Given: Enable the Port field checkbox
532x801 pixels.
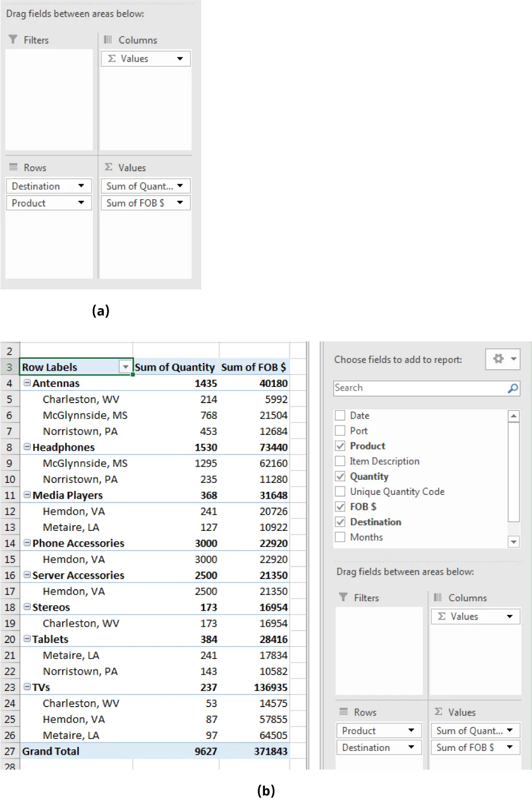Looking at the screenshot, I should [340, 430].
